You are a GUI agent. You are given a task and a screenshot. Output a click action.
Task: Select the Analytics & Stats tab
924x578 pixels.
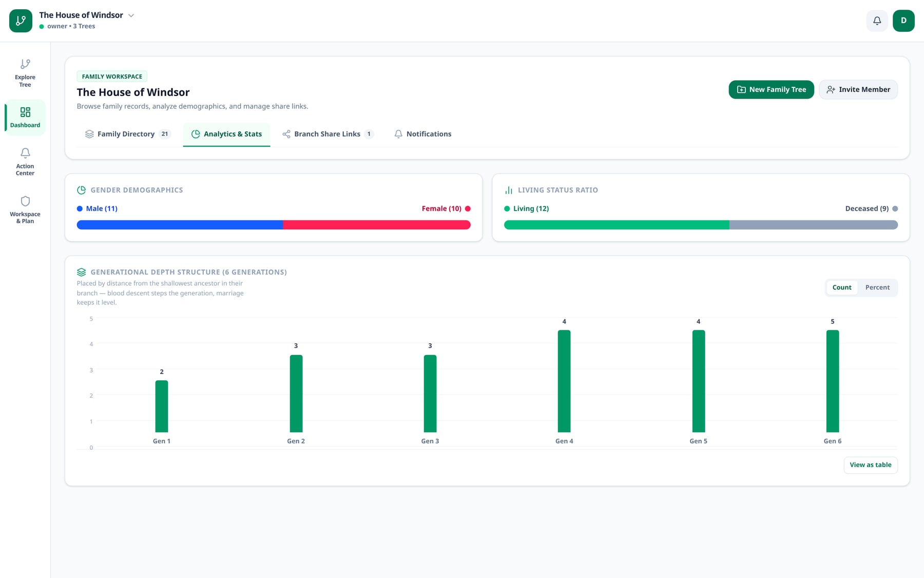coord(226,134)
